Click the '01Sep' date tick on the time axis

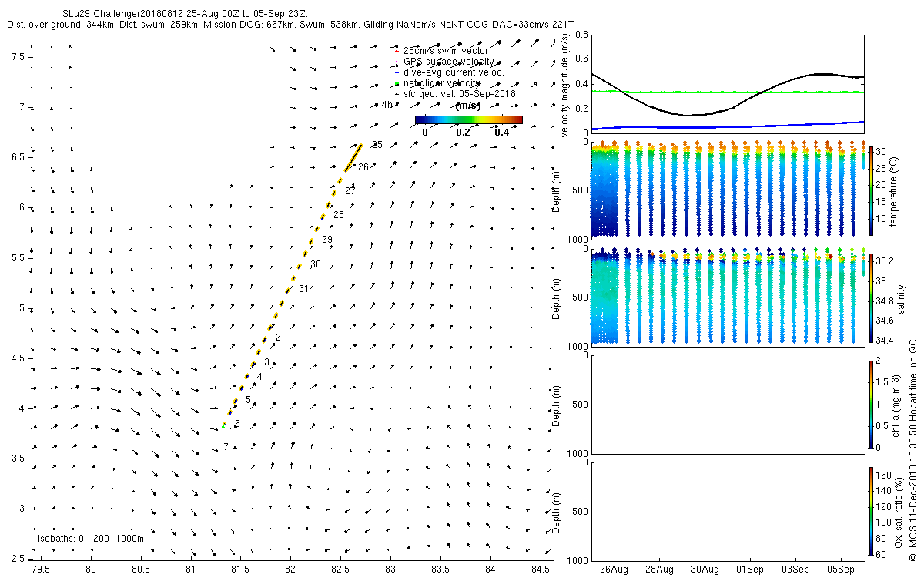click(750, 570)
